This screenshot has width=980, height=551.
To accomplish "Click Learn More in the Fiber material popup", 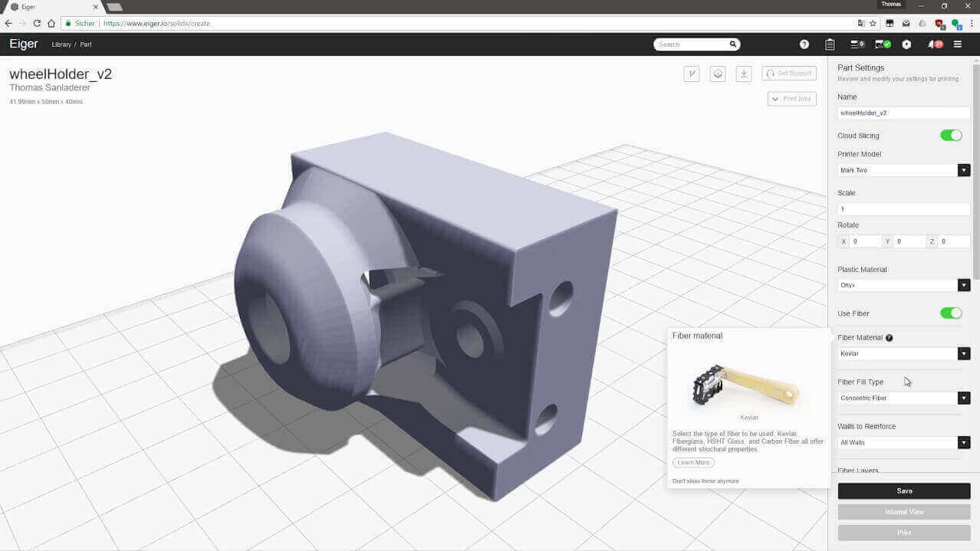I will 692,462.
